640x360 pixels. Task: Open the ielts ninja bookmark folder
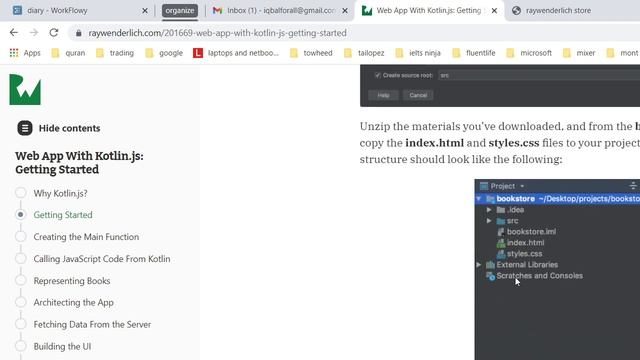418,53
